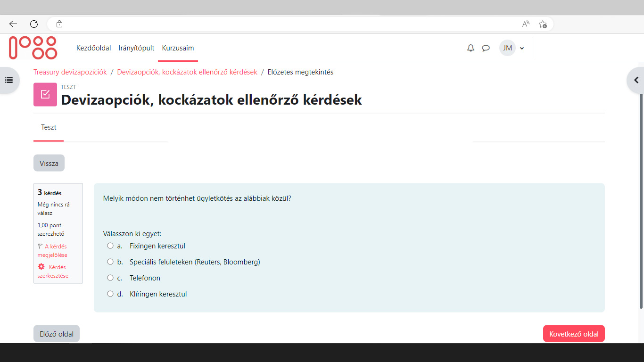Click the site logo in header

pyautogui.click(x=33, y=48)
